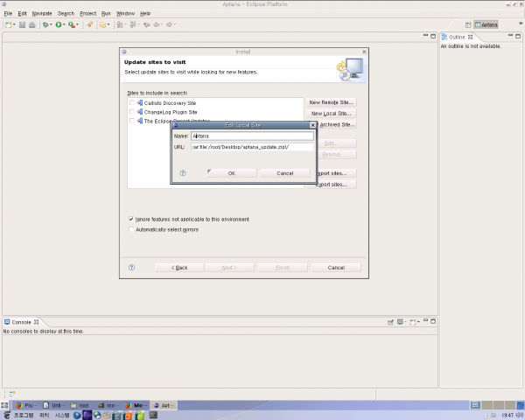Open the Project menu
The height and width of the screenshot is (420, 525).
(88, 13)
